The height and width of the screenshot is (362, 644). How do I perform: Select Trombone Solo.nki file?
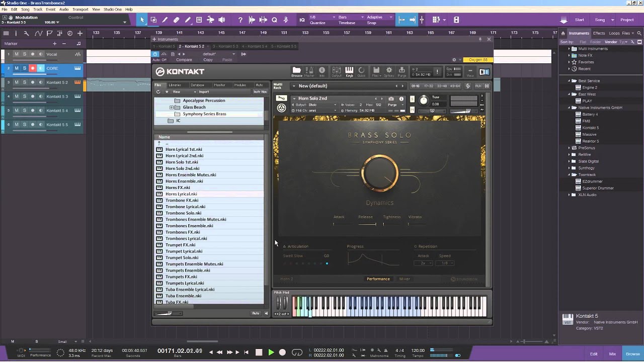point(183,213)
